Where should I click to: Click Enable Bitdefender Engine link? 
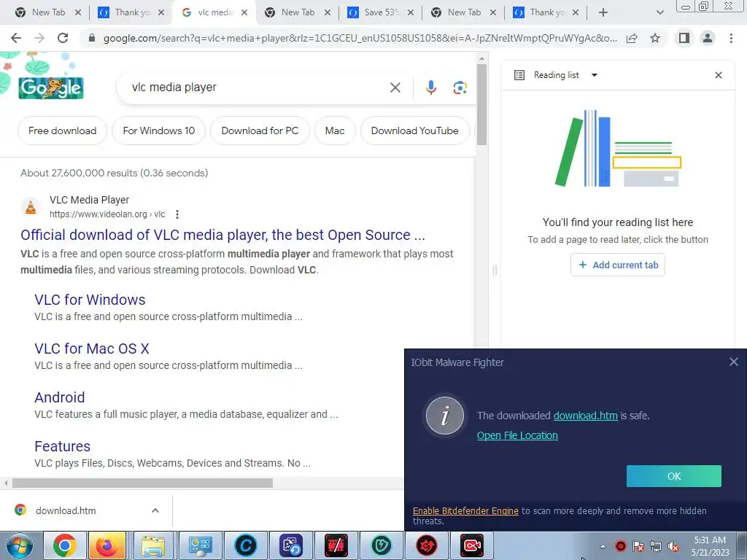[x=465, y=511]
